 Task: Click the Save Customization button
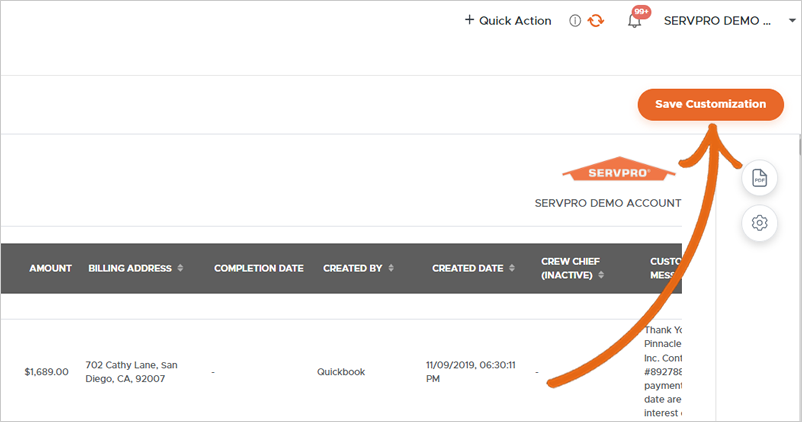point(710,104)
